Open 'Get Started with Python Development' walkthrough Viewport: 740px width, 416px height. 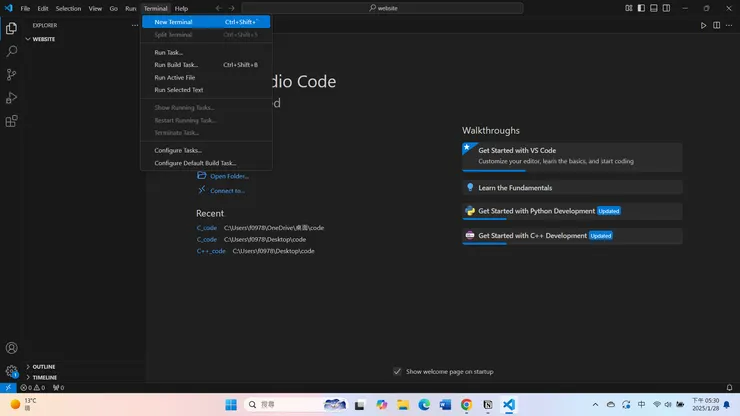point(536,211)
